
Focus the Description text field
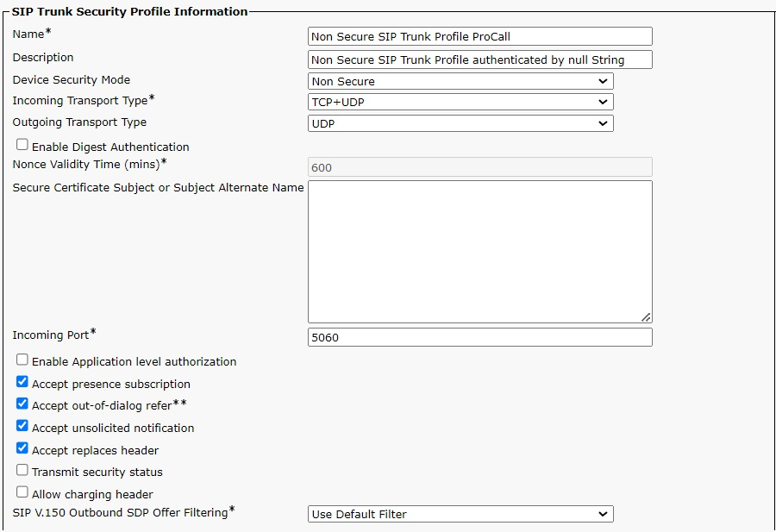click(479, 59)
